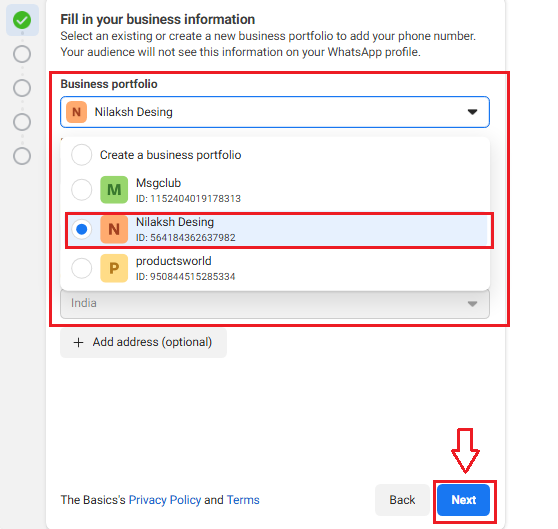Select the third step circle in progress sidebar
Screen dimensions: 558x529
[x=22, y=88]
